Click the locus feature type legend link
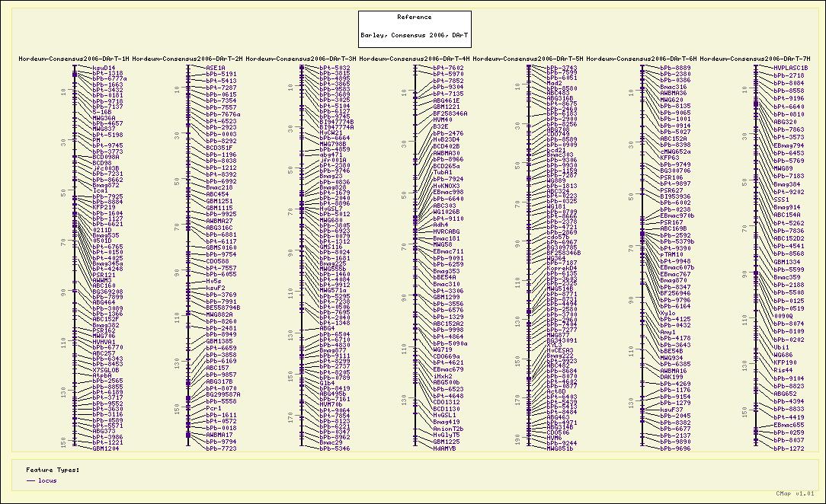This screenshot has width=826, height=504. (47, 480)
